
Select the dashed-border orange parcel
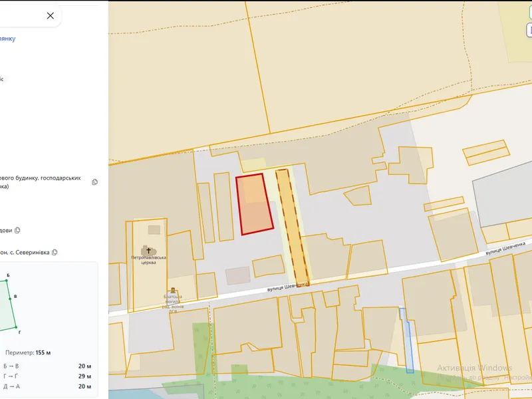[292, 227]
